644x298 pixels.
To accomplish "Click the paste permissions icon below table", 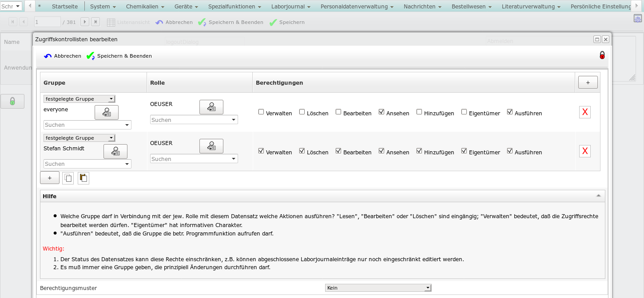I will click(x=83, y=178).
